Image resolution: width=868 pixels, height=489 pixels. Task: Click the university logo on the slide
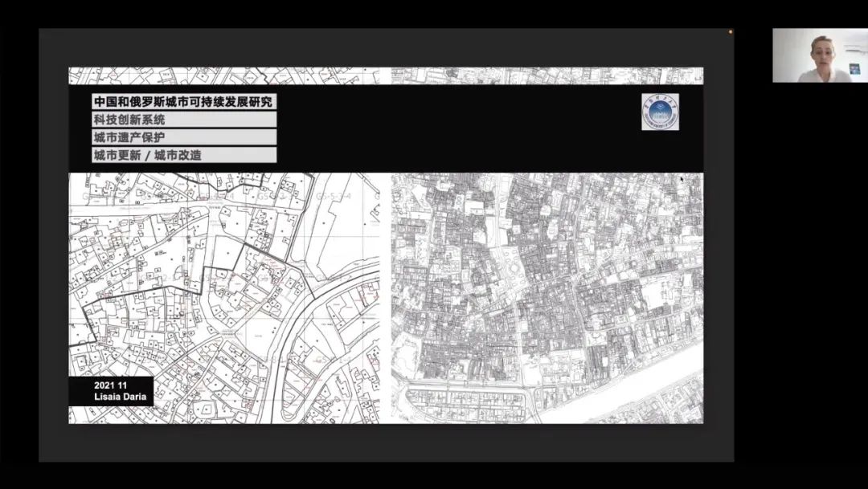[x=660, y=112]
